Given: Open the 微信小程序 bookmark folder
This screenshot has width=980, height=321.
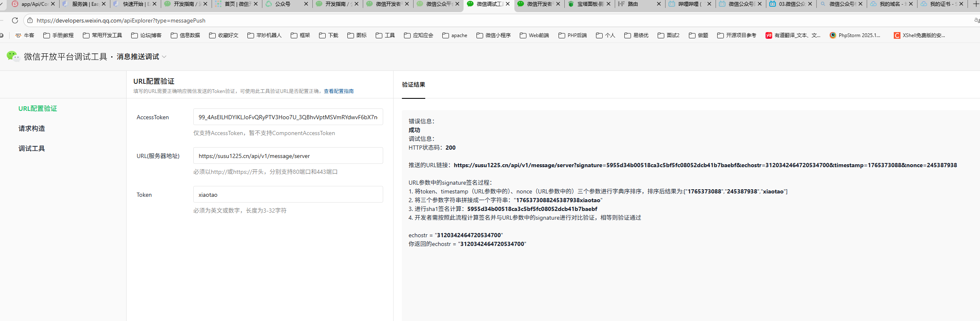Looking at the screenshot, I should pos(494,35).
